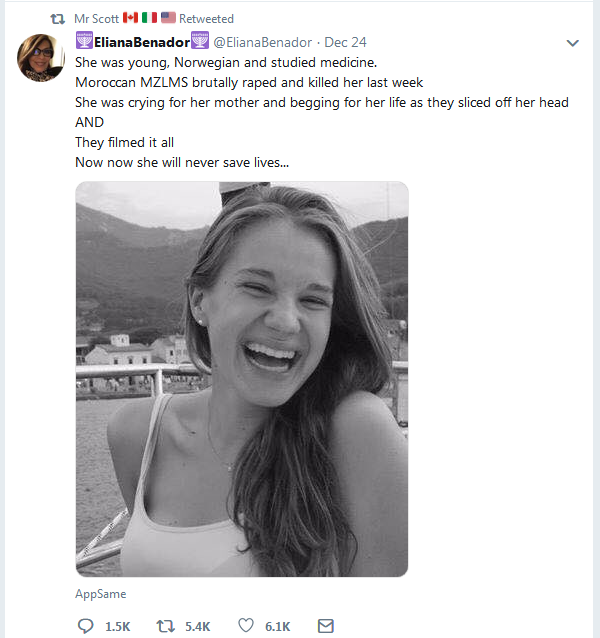Open the attached black-and-white photo

(241, 378)
